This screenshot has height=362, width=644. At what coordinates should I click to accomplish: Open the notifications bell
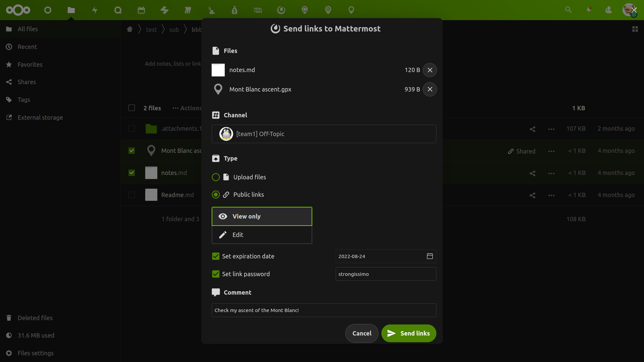[589, 10]
